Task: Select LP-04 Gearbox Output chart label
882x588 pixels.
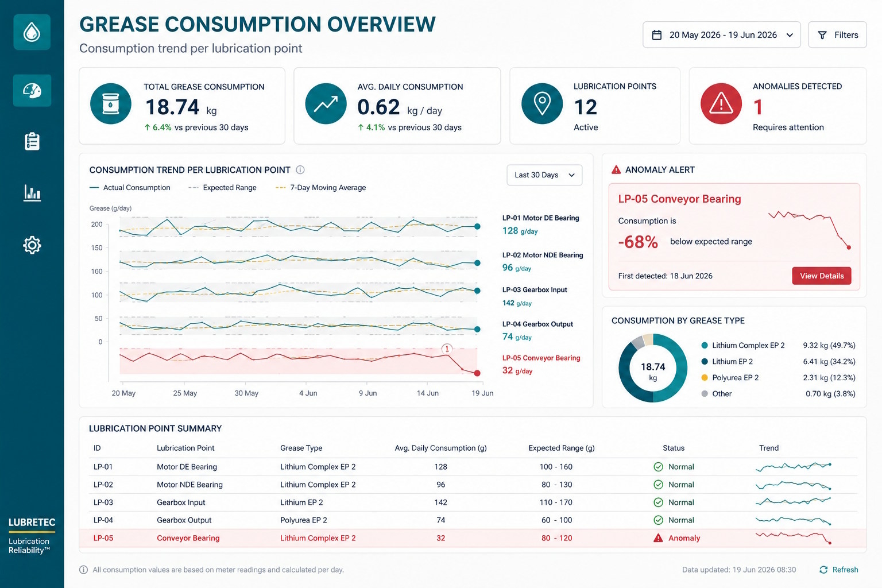Action: coord(537,324)
